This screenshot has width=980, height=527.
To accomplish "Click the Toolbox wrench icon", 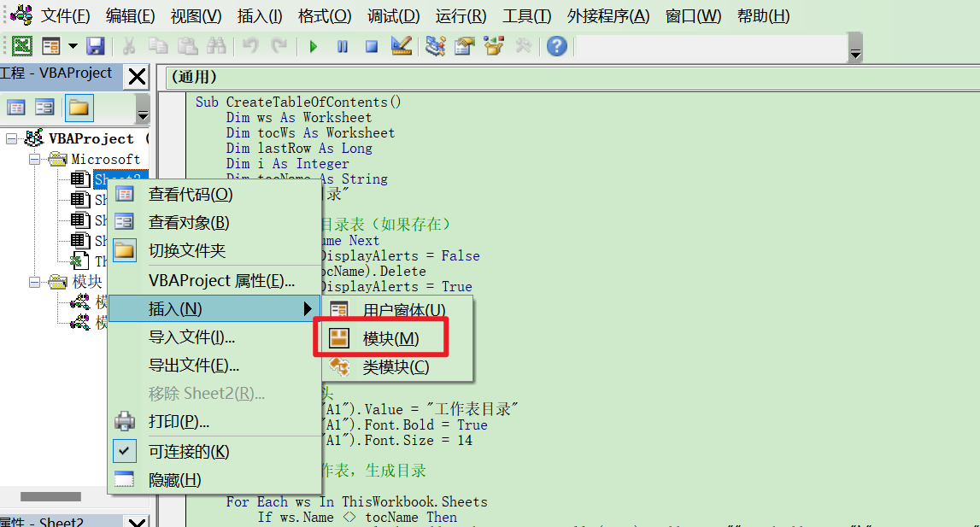I will (523, 46).
